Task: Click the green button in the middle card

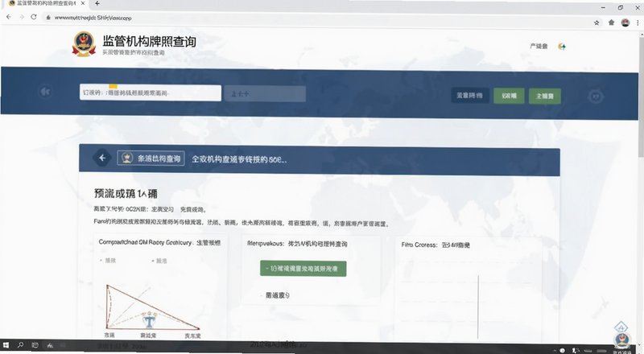Action: 303,269
